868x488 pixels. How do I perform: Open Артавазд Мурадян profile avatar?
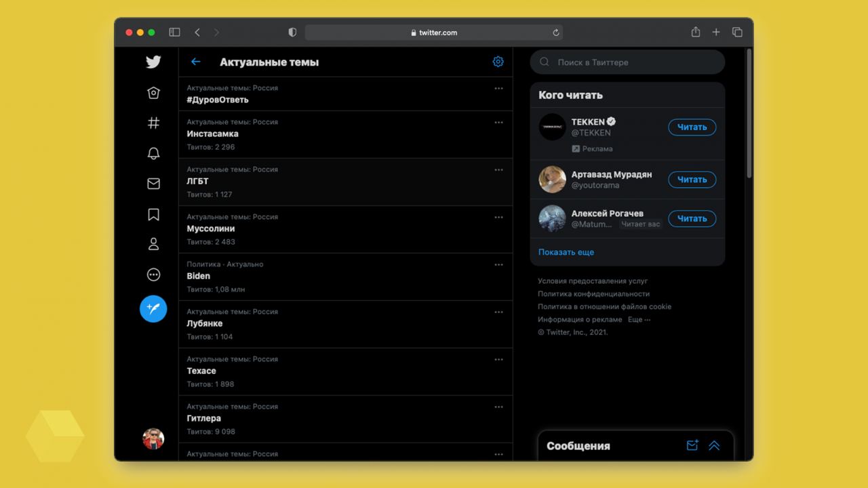[x=552, y=180]
